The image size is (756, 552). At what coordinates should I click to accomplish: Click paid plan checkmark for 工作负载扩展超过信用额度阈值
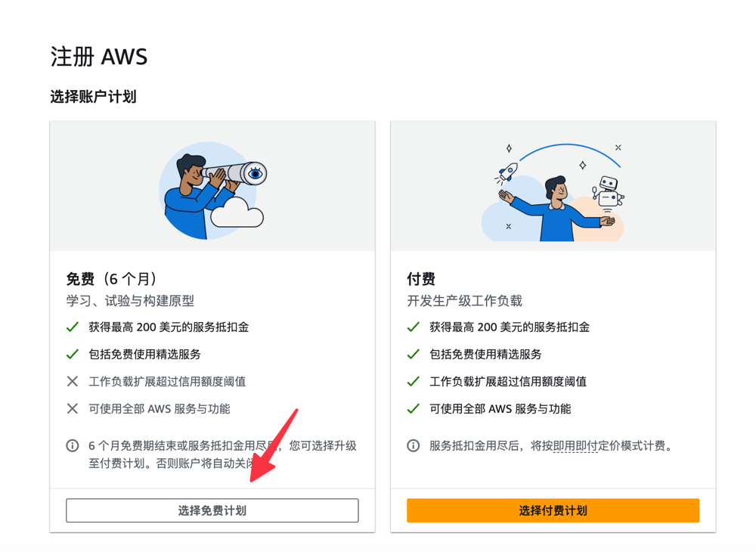click(x=414, y=382)
